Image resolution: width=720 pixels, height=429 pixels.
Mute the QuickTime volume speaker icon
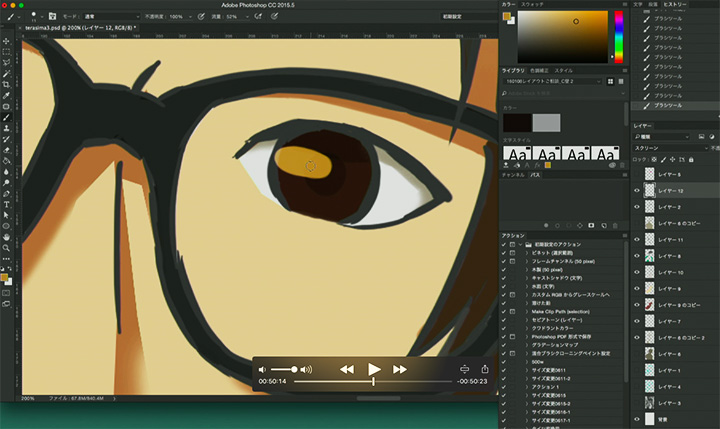click(x=262, y=369)
